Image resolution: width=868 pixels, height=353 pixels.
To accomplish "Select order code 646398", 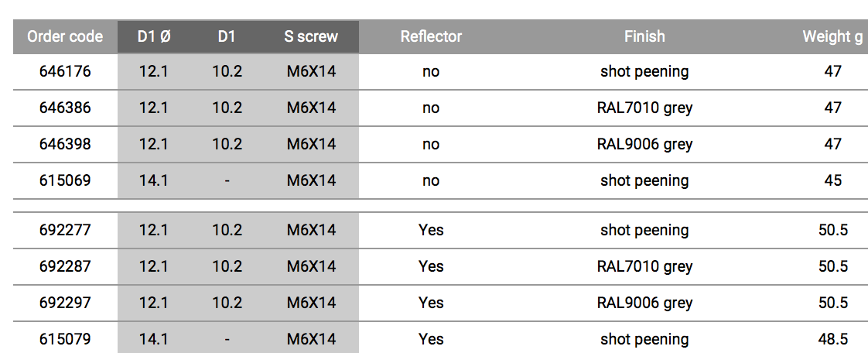I will [x=65, y=144].
